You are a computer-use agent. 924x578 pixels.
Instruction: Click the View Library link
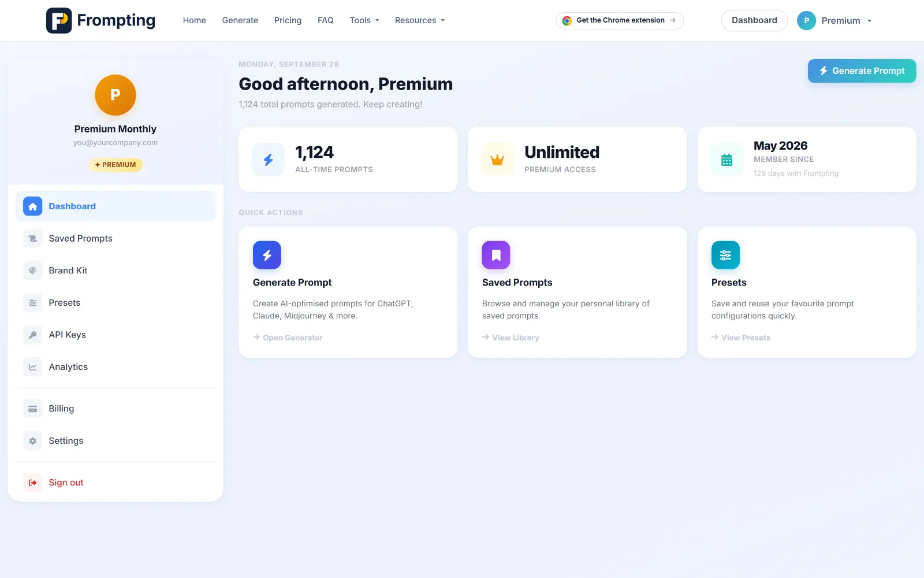[x=511, y=338]
